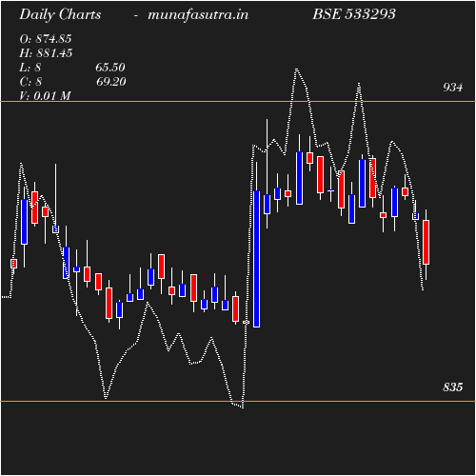
Task: Click the open price 'O: 874.85'
Action: [46, 39]
